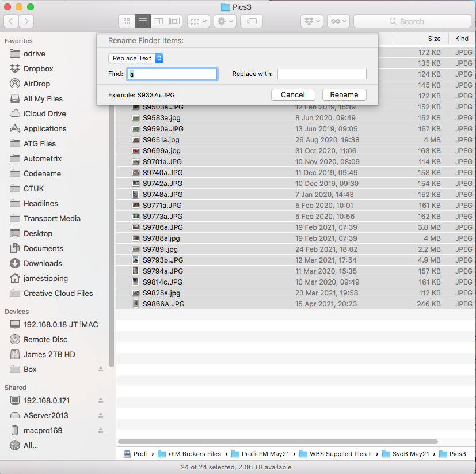
Task: Click the Edit Tags toolbar button
Action: tap(252, 21)
